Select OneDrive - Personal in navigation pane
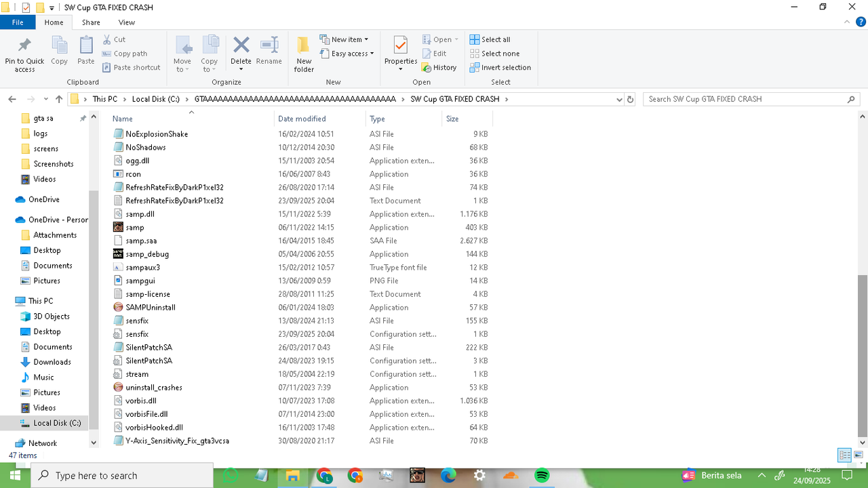The width and height of the screenshot is (868, 488). pos(52,220)
